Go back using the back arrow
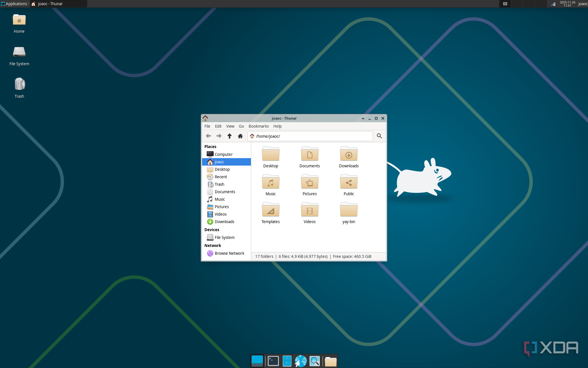The width and height of the screenshot is (588, 368). (208, 136)
